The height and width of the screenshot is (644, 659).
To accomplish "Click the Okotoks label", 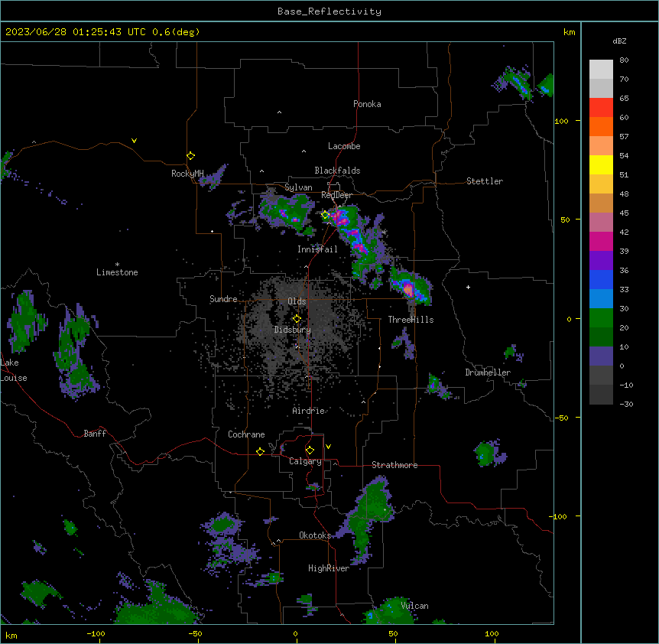I will 315,535.
